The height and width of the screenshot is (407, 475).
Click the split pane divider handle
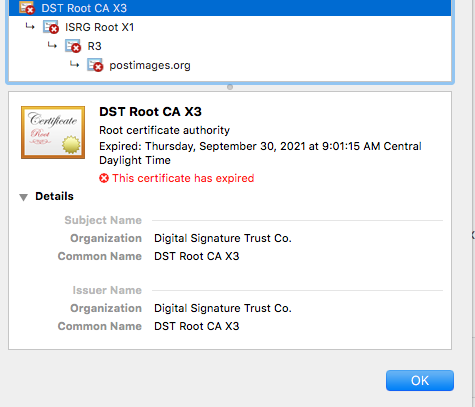pyautogui.click(x=230, y=87)
